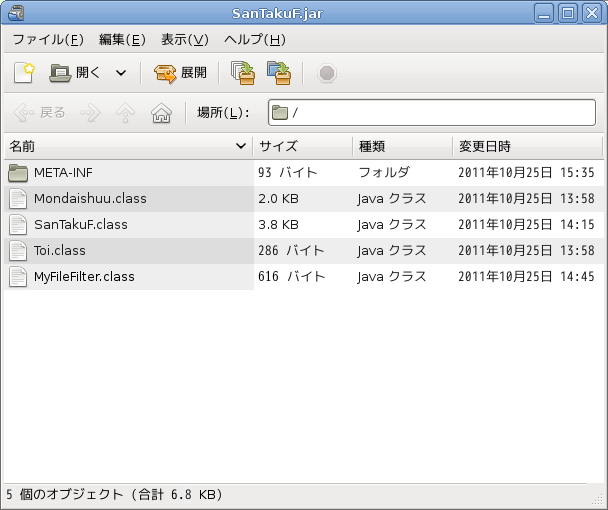Screen dimensions: 608x510
Task: Click the archive manager window menu icon in the title bar
Action: click(16, 13)
